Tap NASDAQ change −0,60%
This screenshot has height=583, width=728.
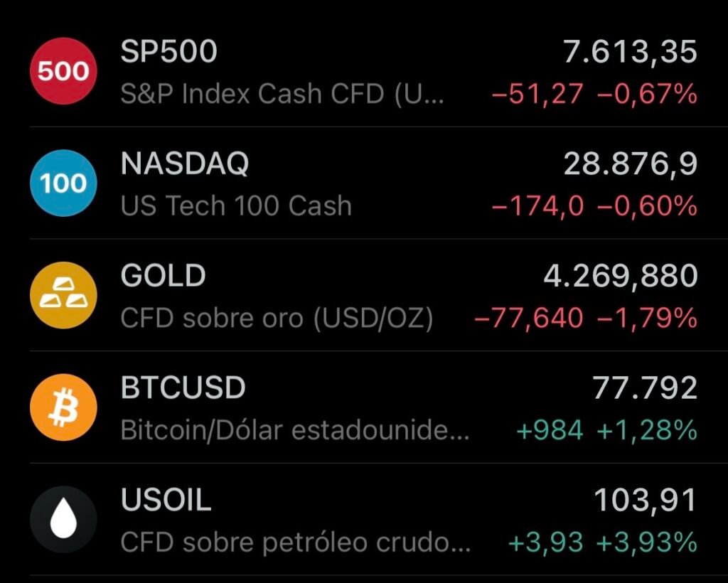(x=647, y=206)
